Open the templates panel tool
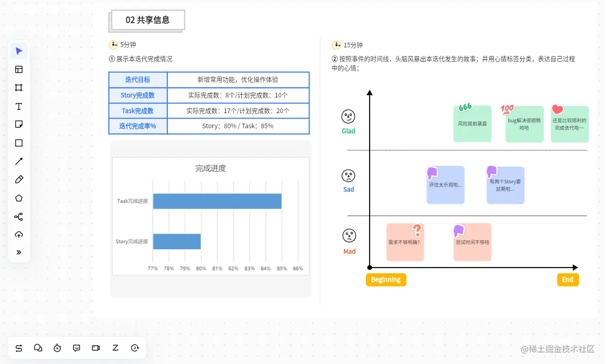The height and width of the screenshot is (364, 605). coord(19,69)
